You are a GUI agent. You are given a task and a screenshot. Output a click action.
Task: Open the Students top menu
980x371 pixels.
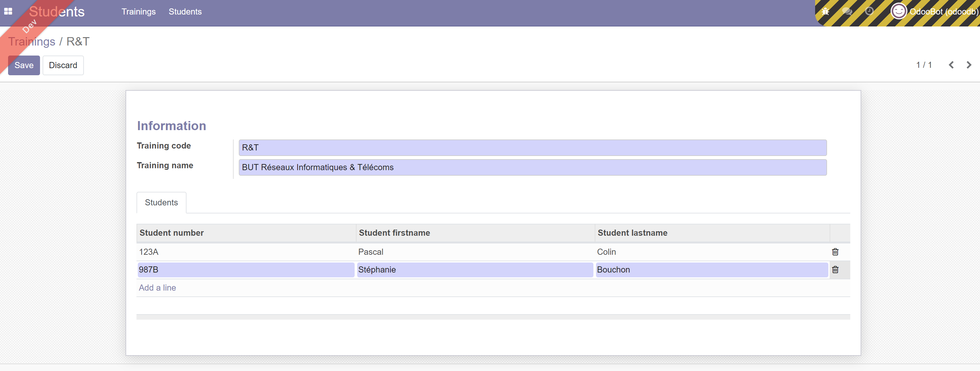point(185,12)
